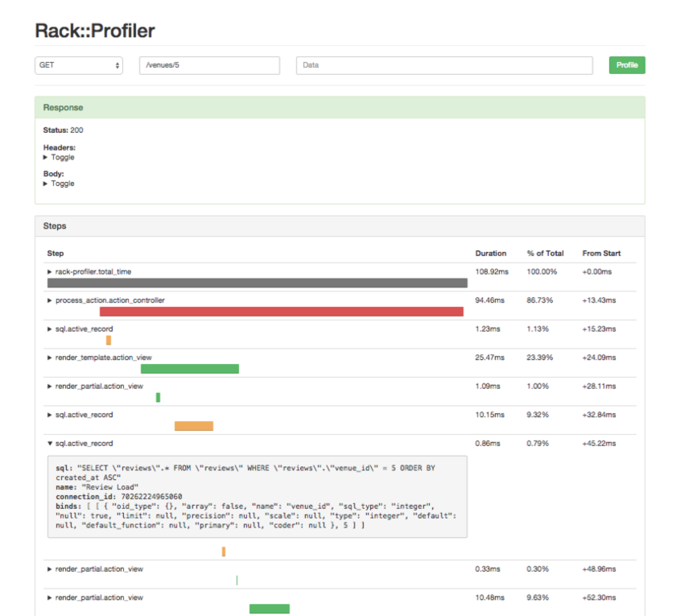Click the green render_template timeline bar
680x616 pixels.
coord(190,369)
